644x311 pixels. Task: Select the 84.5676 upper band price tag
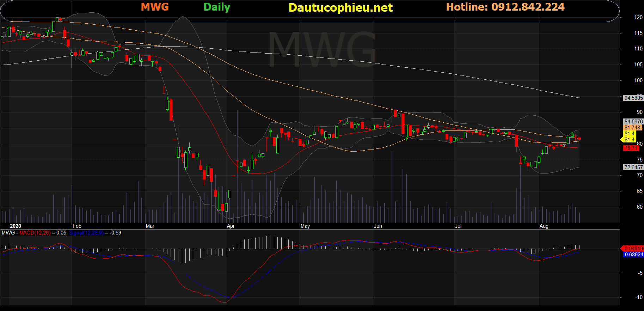(633, 122)
